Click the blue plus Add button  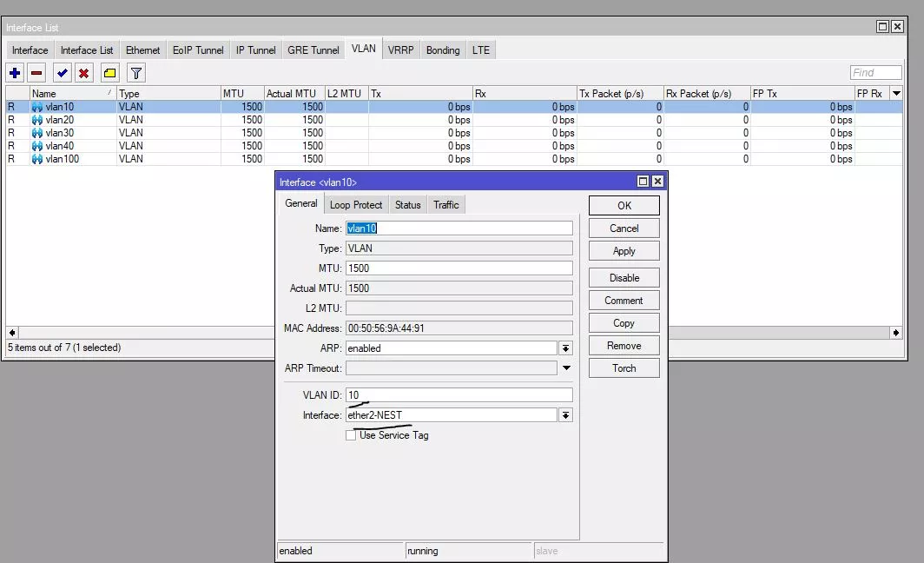(15, 73)
